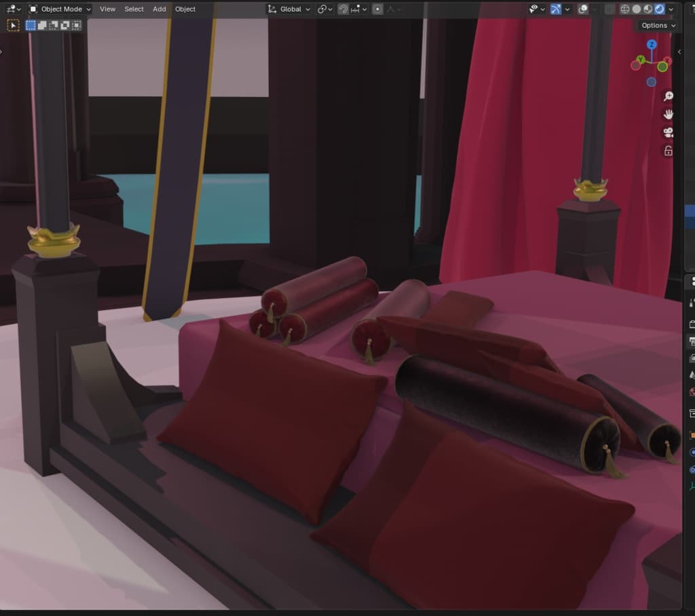Click the zoom magnifier navigation icon
This screenshot has height=616, width=695.
(x=669, y=96)
